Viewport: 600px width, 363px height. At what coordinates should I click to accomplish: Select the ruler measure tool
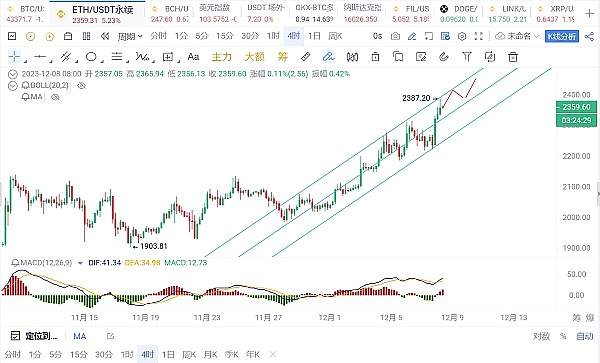[305, 57]
